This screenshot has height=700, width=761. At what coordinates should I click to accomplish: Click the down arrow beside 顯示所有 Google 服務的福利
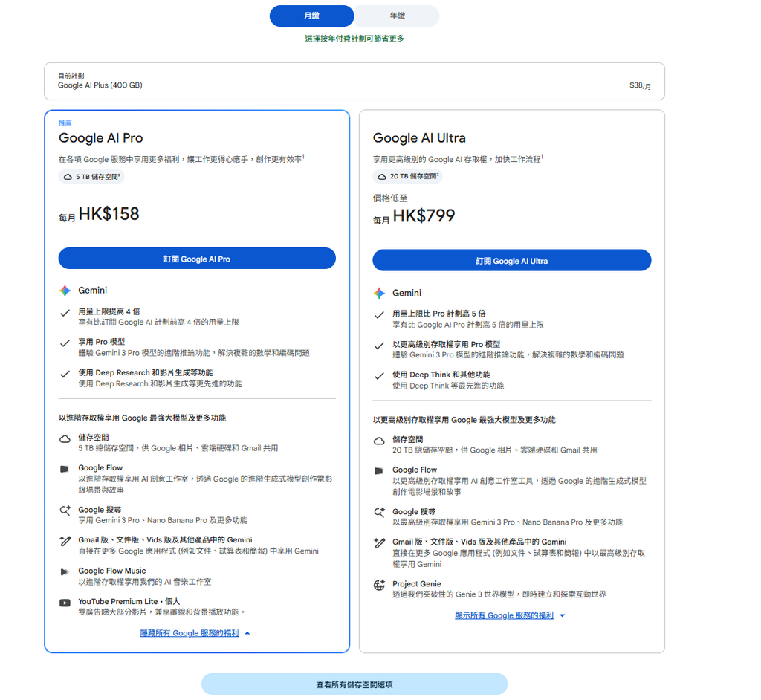pyautogui.click(x=563, y=615)
